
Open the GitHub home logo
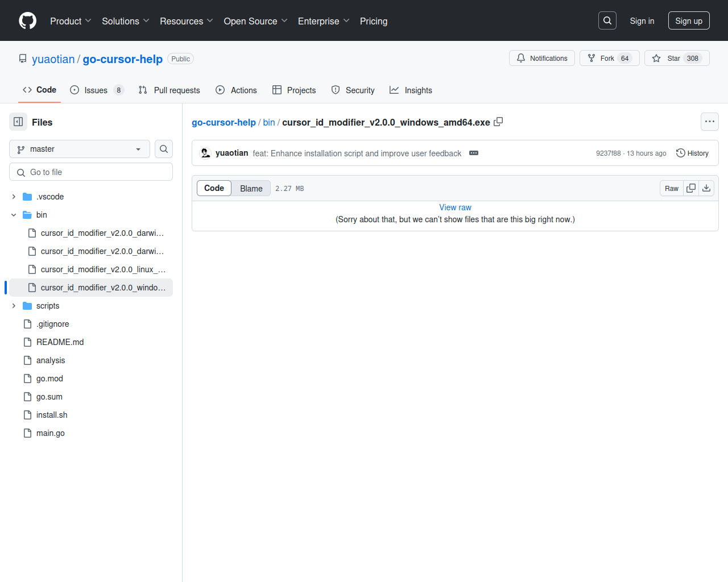point(27,21)
